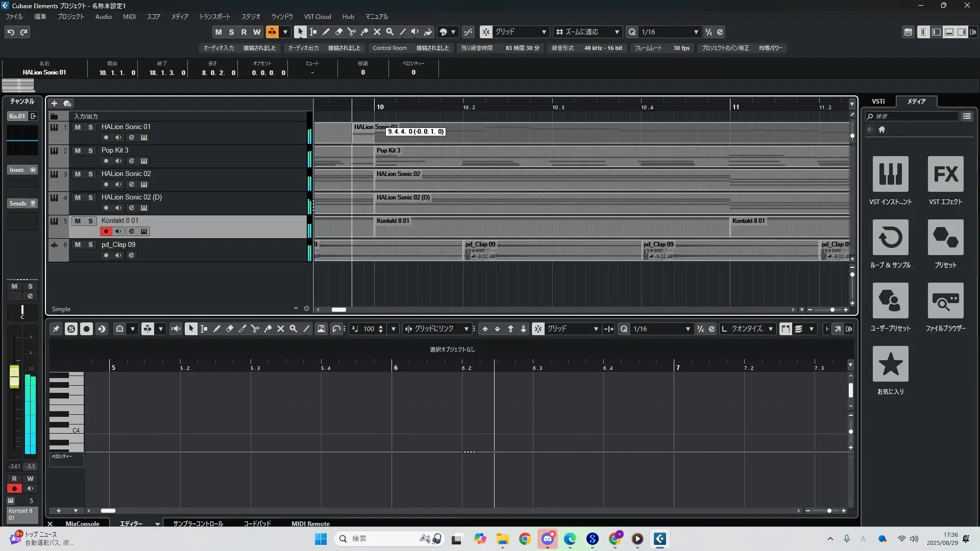Image resolution: width=980 pixels, height=551 pixels.
Task: Disable record enable on Kontakt 8 01 track
Action: [106, 232]
